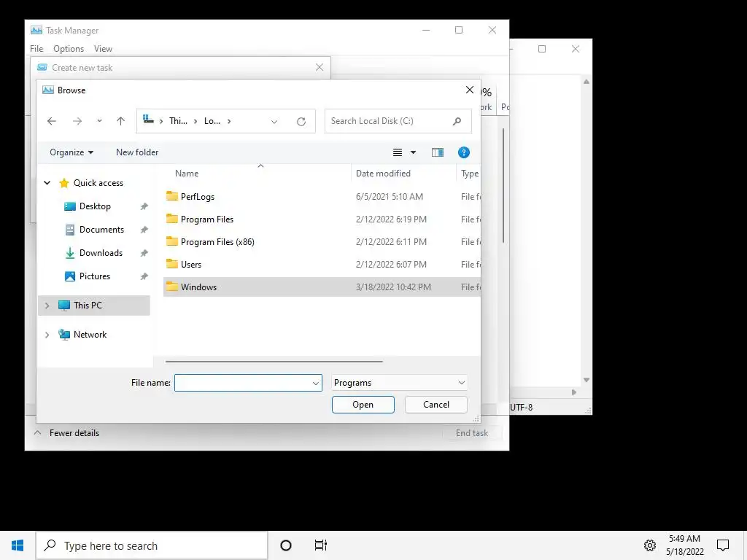The height and width of the screenshot is (560, 747).
Task: Click the Open button
Action: point(363,405)
